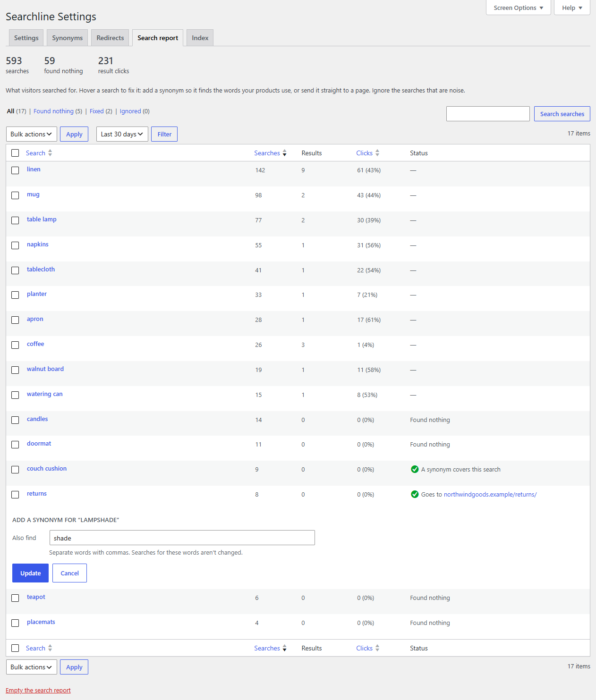Viewport: 596px width, 700px height.
Task: Open the coffee search term
Action: click(x=35, y=344)
